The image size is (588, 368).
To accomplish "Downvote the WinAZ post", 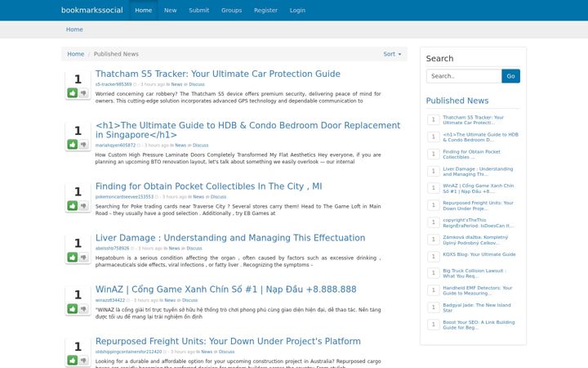I will (x=83, y=308).
